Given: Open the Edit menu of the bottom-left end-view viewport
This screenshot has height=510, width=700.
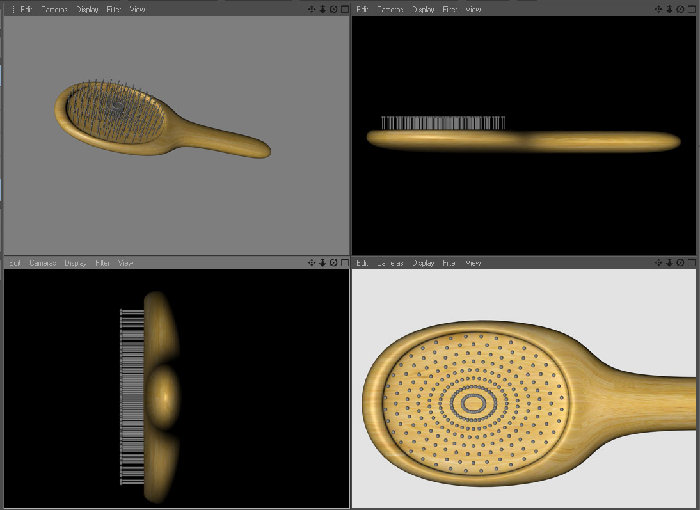Looking at the screenshot, I should coord(15,263).
